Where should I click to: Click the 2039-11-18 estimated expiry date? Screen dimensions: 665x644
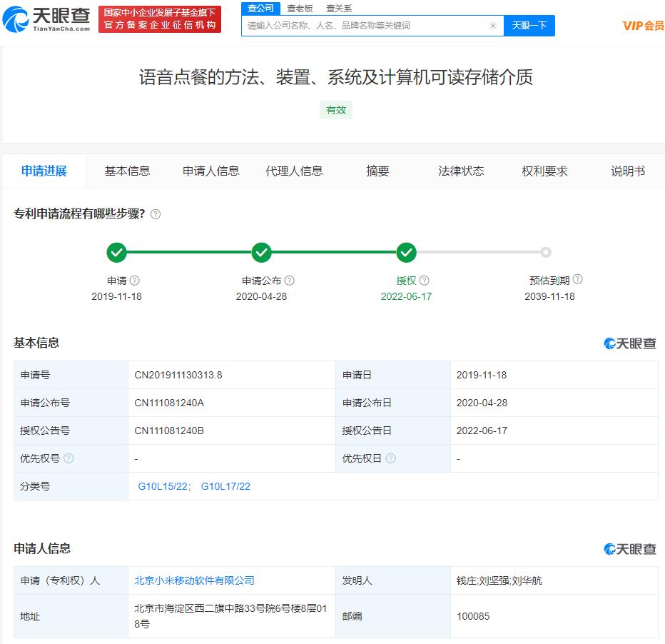click(x=549, y=296)
